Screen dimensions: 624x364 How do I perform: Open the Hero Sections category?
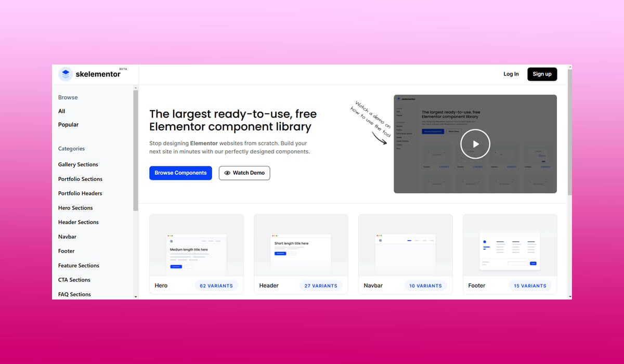pyautogui.click(x=75, y=208)
